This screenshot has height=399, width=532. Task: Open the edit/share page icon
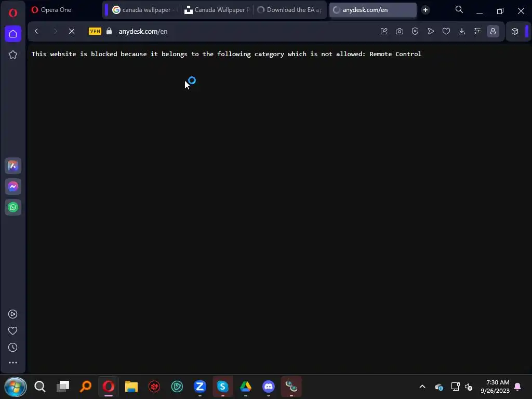coord(384,31)
